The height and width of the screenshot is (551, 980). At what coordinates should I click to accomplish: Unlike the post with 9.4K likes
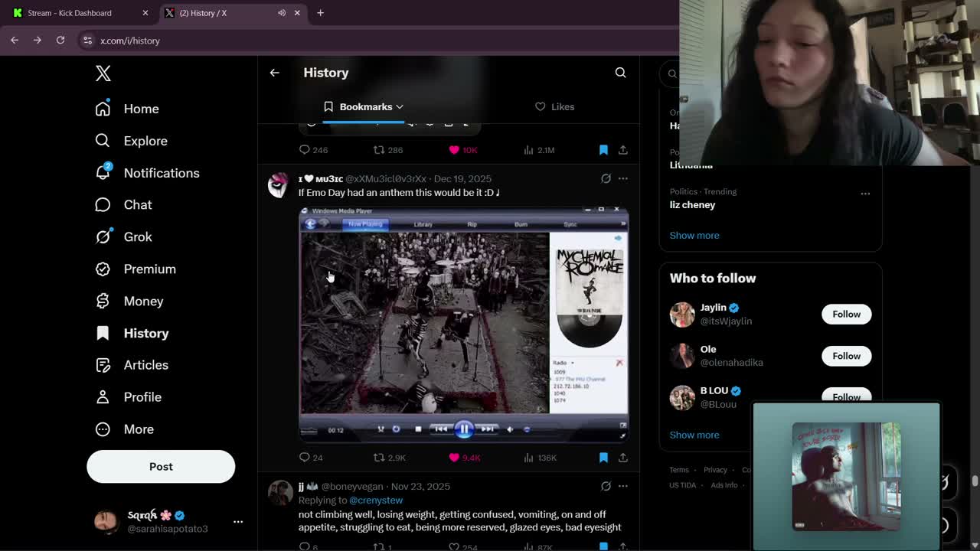(465, 458)
